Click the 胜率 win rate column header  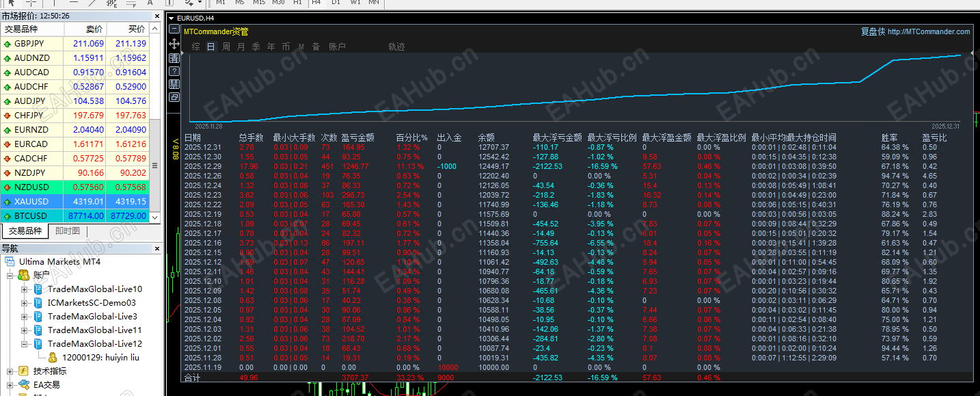(890, 137)
